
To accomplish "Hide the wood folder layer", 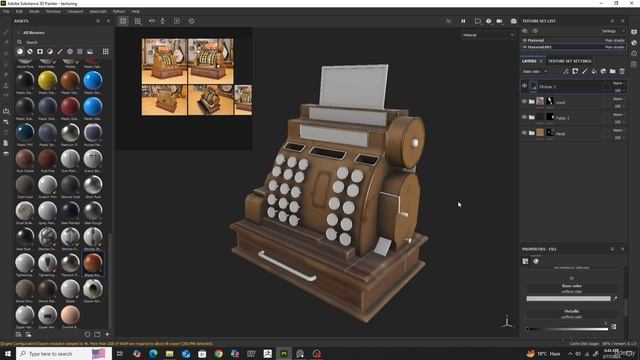I will pyautogui.click(x=524, y=101).
